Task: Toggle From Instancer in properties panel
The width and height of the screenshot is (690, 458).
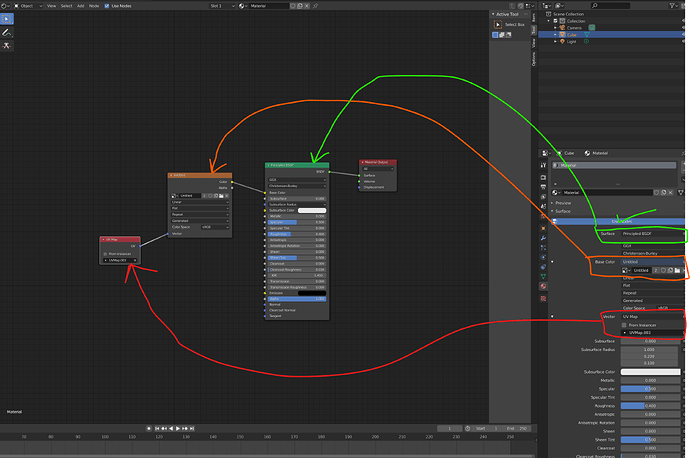Action: [624, 325]
